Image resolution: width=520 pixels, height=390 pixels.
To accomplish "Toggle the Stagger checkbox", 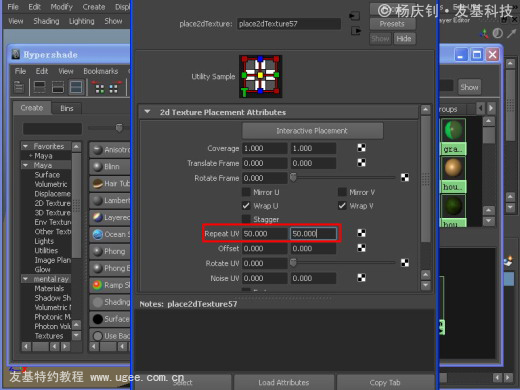I will click(x=246, y=219).
